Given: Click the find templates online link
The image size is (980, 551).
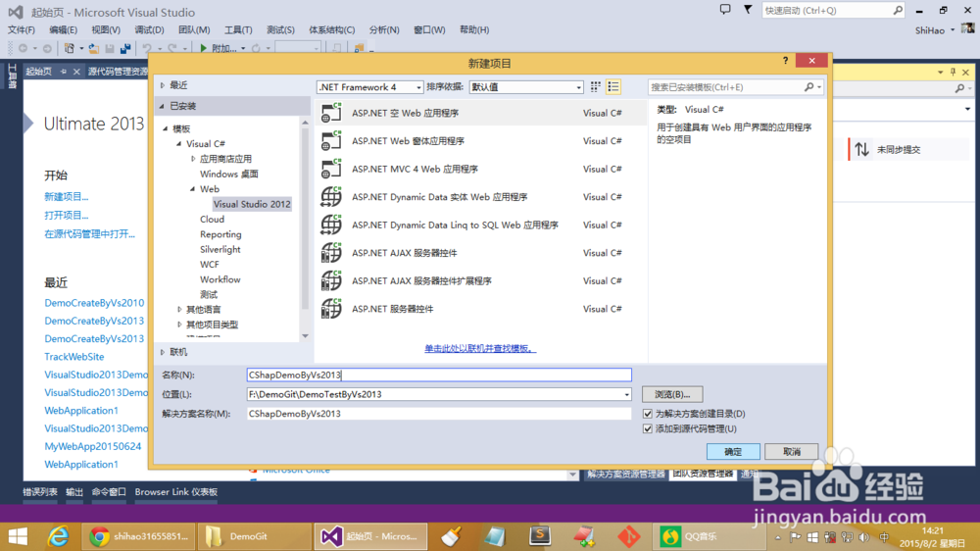Looking at the screenshot, I should pyautogui.click(x=480, y=348).
